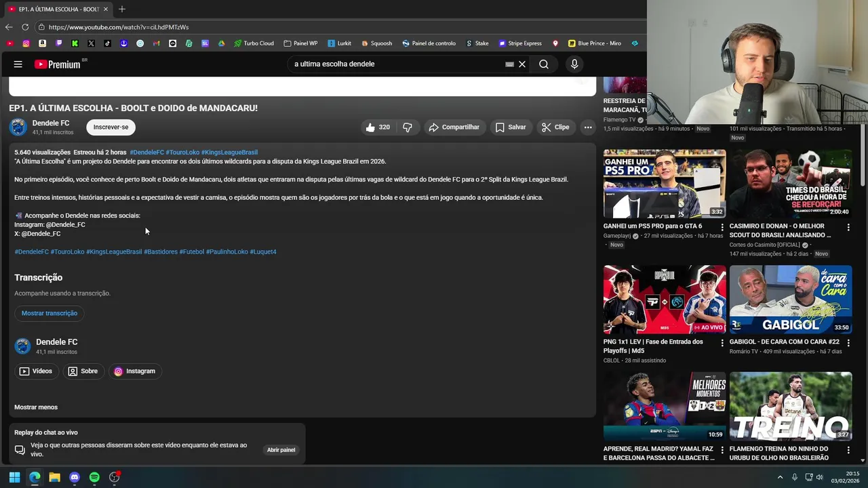Like the video with thumbs up
The height and width of the screenshot is (488, 868).
click(377, 127)
